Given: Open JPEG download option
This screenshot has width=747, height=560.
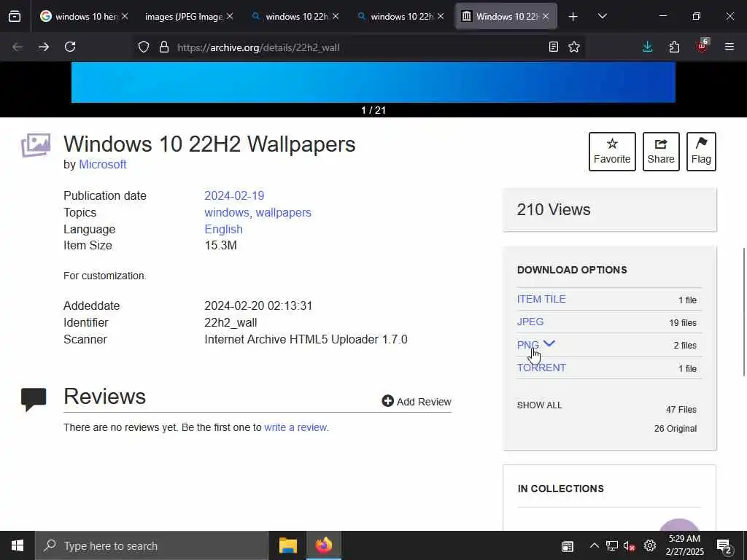Looking at the screenshot, I should [x=530, y=322].
